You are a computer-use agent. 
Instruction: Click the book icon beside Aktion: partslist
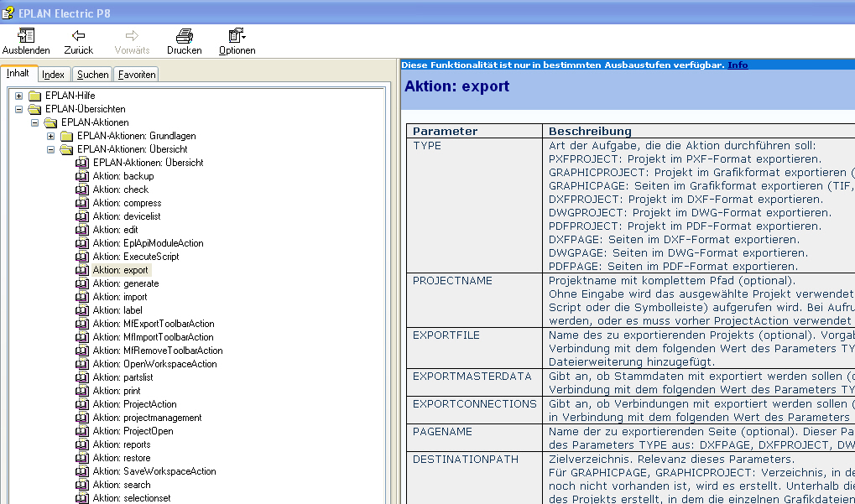click(81, 377)
